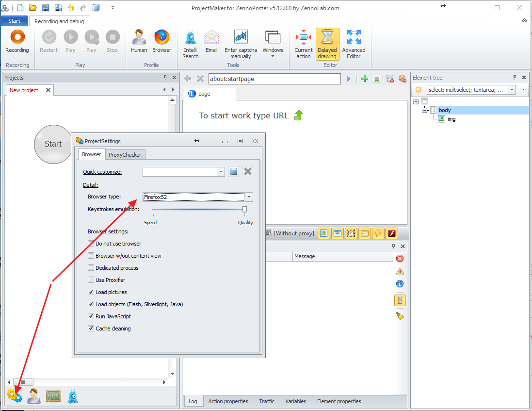Open the Human profile tool
The height and width of the screenshot is (411, 532).
click(x=139, y=41)
